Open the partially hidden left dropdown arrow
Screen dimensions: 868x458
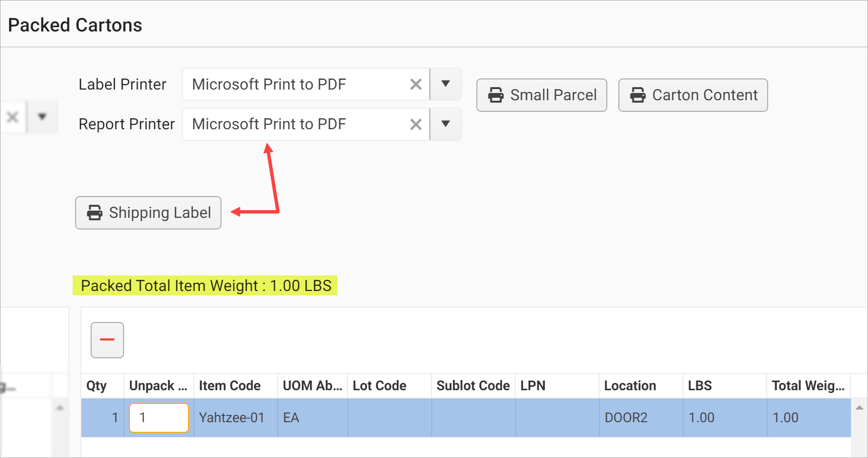pos(42,117)
